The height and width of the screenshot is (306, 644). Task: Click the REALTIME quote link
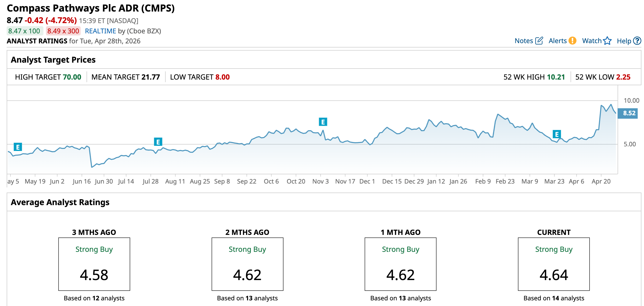pyautogui.click(x=100, y=31)
